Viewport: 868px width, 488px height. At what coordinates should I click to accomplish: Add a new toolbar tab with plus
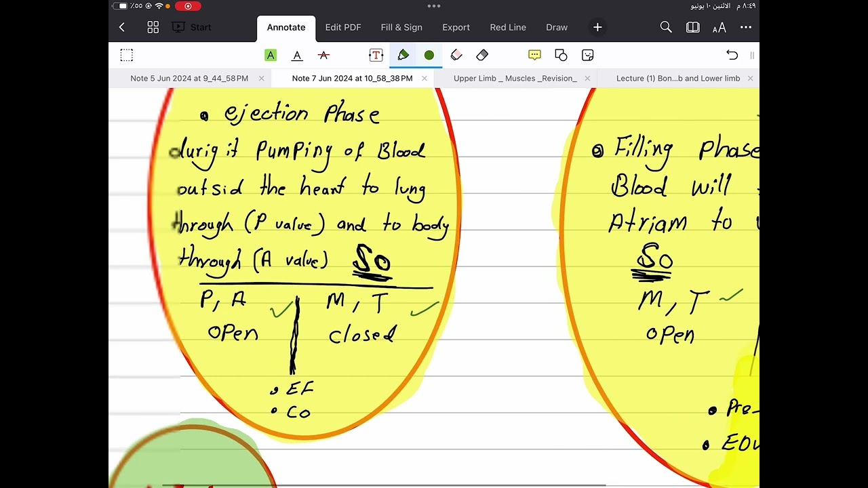point(597,27)
